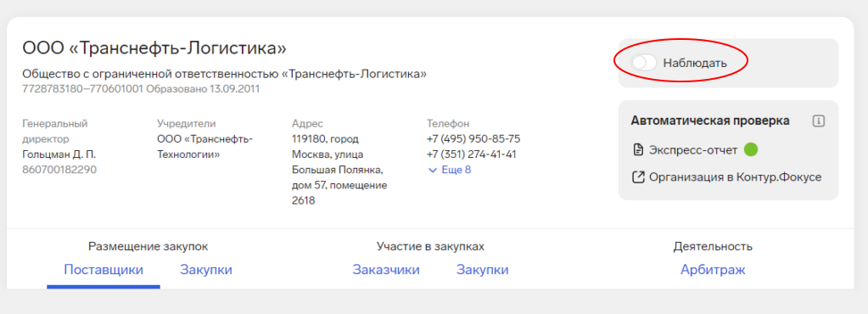Click the external-link icon before Организация в Контур.Фокусе
This screenshot has height=314, width=868.
pyautogui.click(x=638, y=177)
